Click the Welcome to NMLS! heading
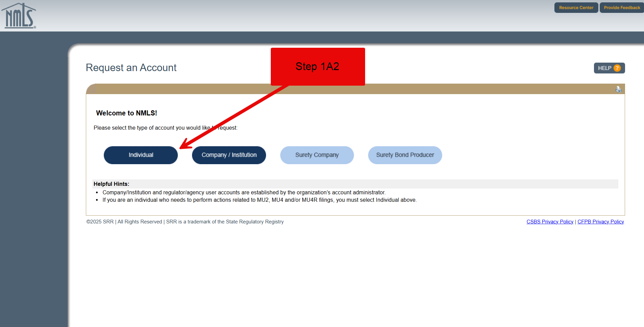 click(x=126, y=113)
